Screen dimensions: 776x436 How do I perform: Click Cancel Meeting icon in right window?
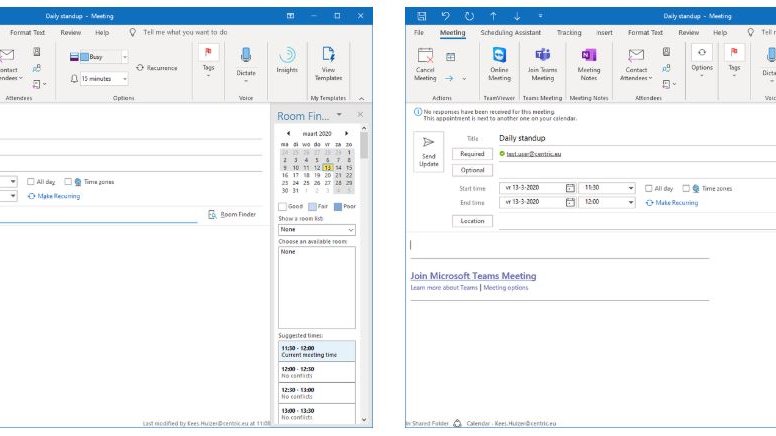tap(425, 55)
